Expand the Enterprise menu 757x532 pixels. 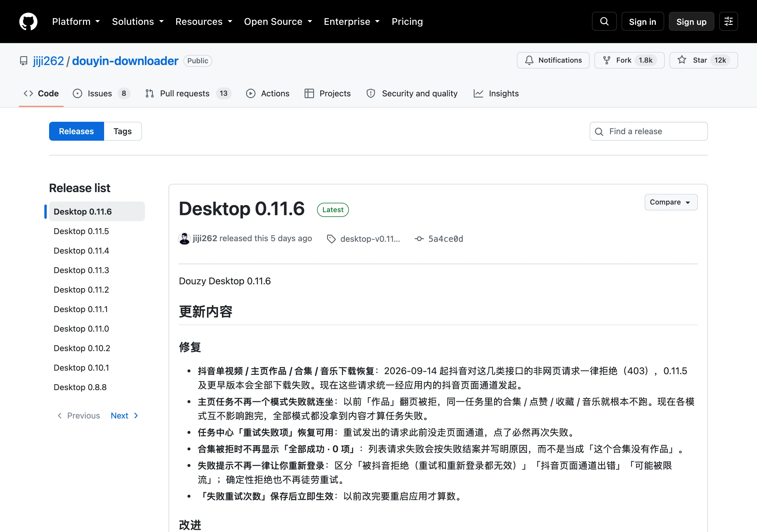point(352,21)
